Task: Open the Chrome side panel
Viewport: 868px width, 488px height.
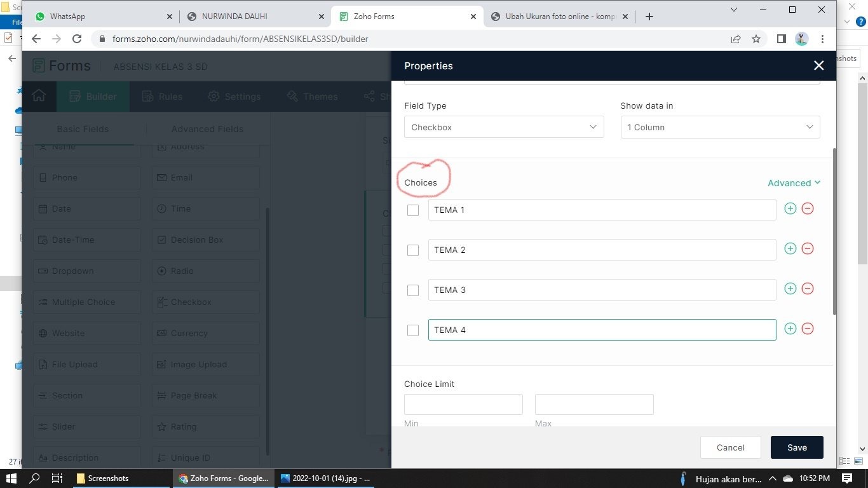Action: [x=782, y=39]
